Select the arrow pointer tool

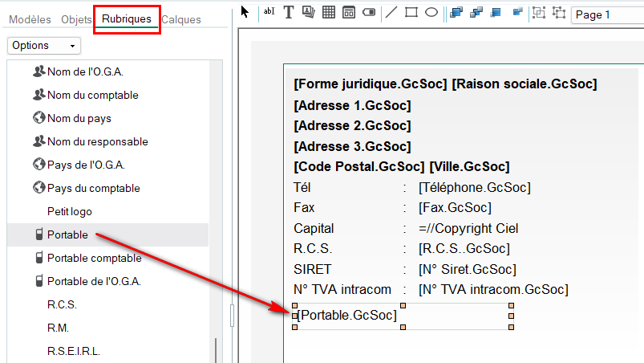coord(245,12)
